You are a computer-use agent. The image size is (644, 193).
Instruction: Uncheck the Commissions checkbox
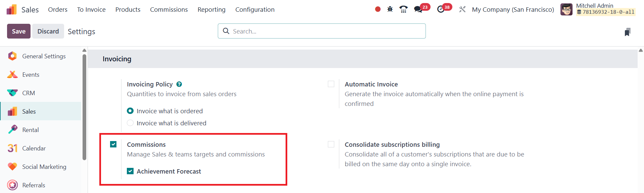point(113,144)
